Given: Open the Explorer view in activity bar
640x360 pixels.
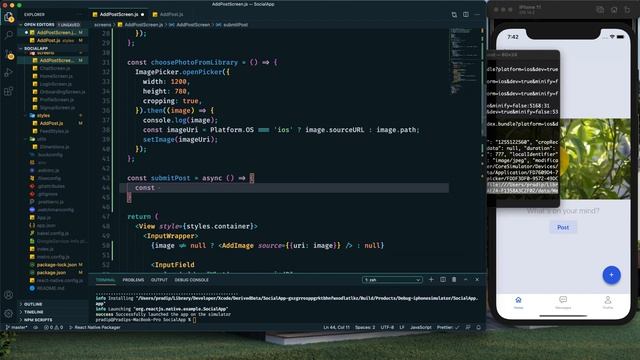Looking at the screenshot, I should tap(9, 17).
